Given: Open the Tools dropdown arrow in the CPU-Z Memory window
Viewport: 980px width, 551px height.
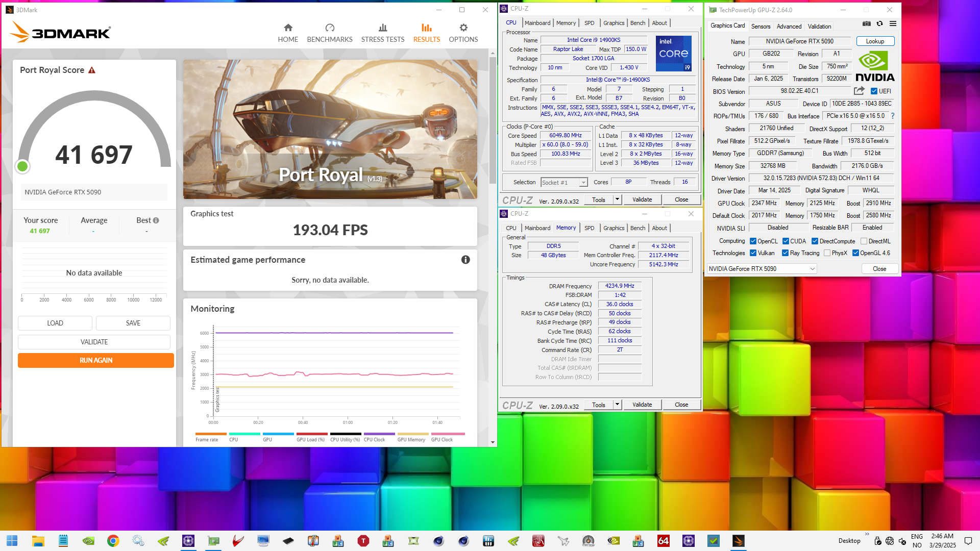Looking at the screenshot, I should pos(617,405).
